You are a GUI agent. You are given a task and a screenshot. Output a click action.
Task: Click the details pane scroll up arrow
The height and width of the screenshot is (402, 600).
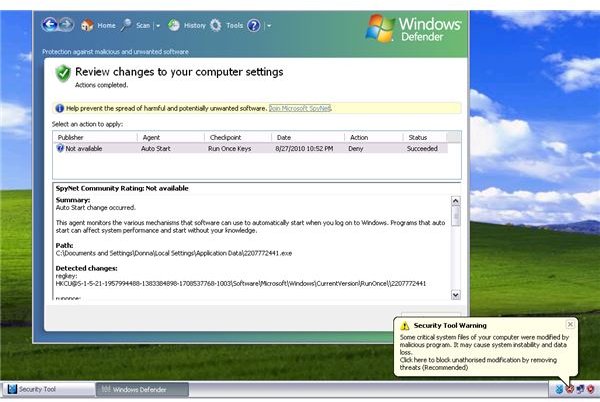tap(456, 201)
